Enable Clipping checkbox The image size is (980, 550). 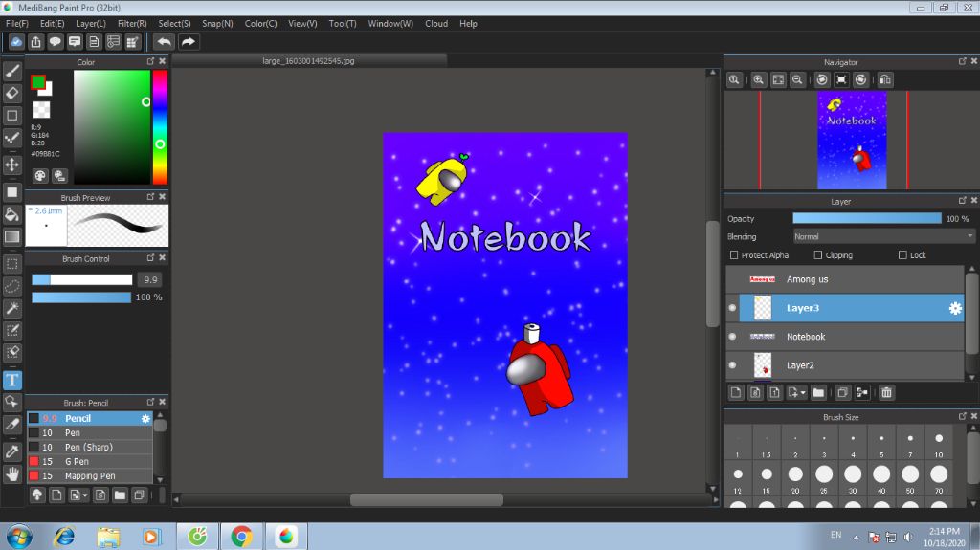point(818,255)
